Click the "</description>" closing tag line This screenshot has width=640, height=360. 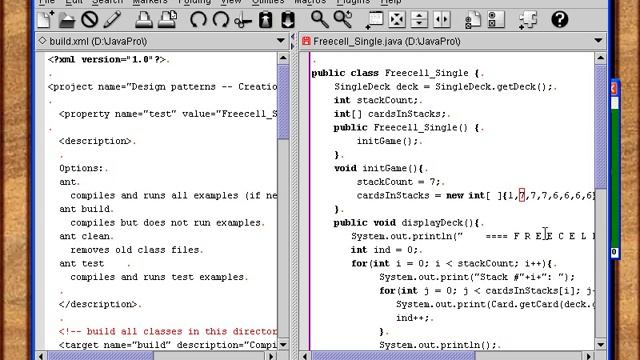[98, 304]
